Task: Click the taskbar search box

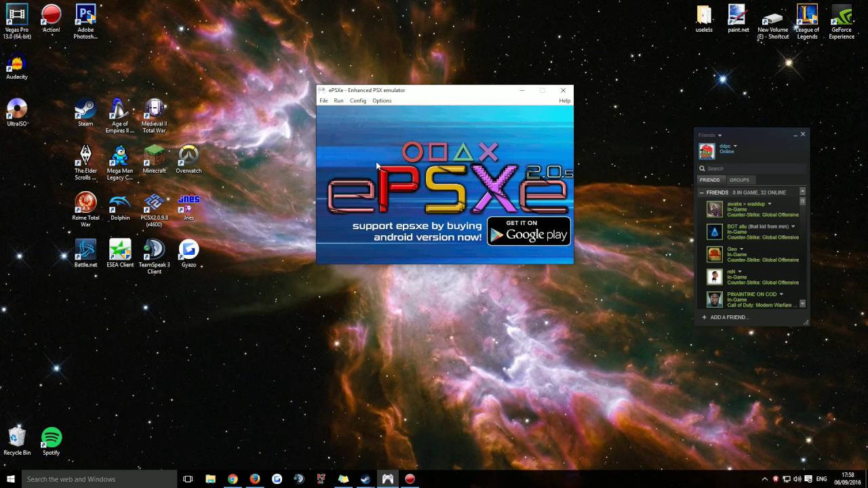Action: (99, 479)
